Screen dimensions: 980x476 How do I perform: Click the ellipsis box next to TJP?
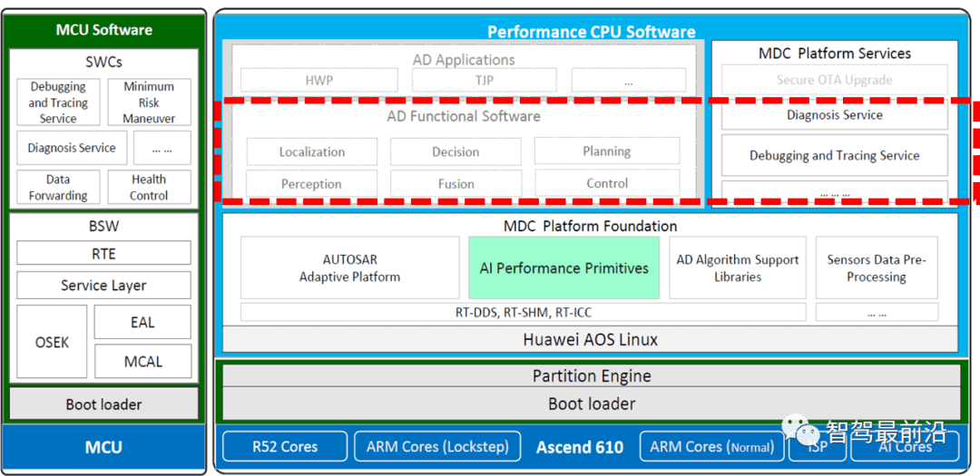pyautogui.click(x=628, y=80)
